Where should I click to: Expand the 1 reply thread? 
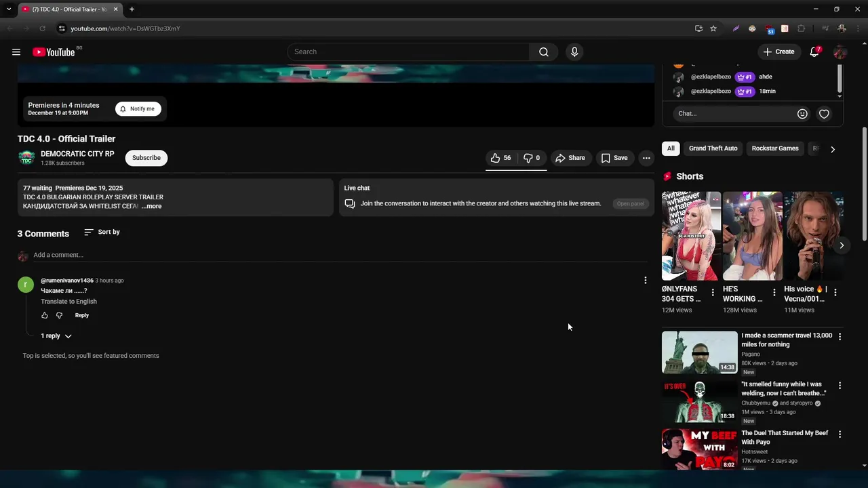click(56, 336)
